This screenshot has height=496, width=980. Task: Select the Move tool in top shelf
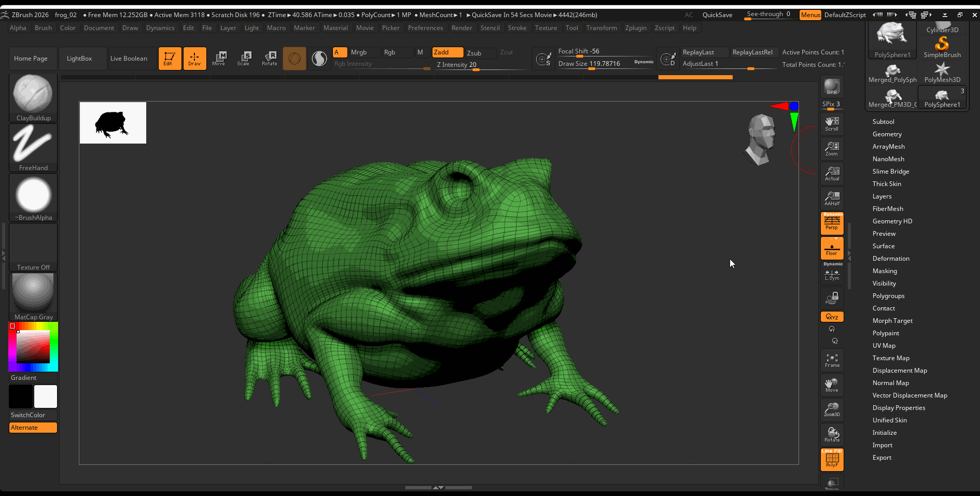click(x=219, y=58)
